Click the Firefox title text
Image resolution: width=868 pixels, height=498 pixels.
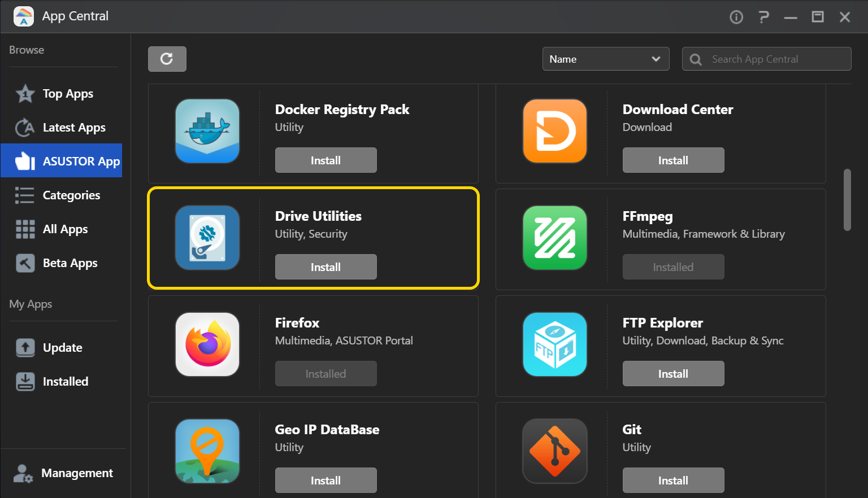(297, 323)
